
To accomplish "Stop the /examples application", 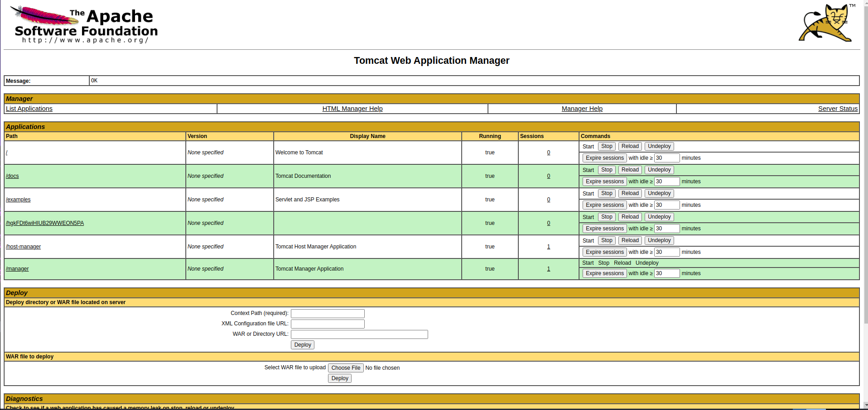I will [x=607, y=193].
